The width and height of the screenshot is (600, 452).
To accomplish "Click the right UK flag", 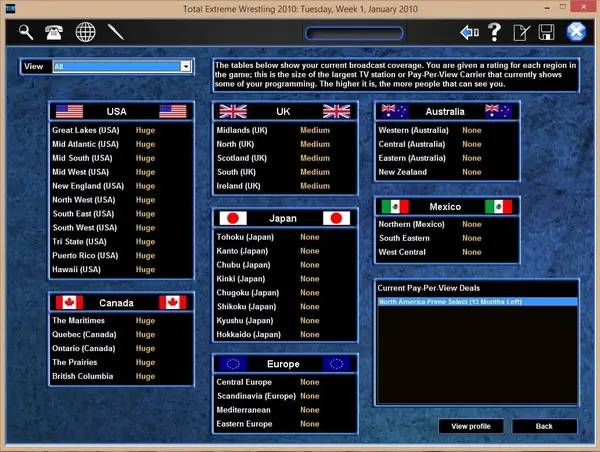I will (336, 111).
